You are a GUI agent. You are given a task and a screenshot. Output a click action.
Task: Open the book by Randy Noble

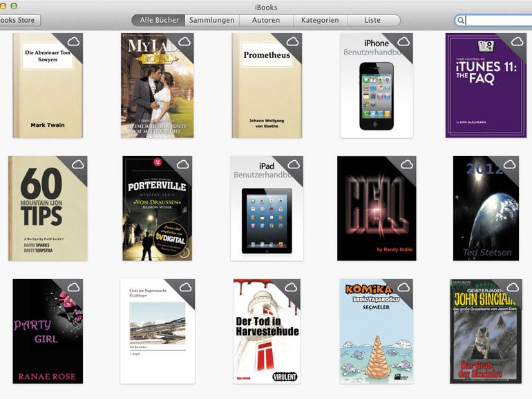tap(377, 208)
